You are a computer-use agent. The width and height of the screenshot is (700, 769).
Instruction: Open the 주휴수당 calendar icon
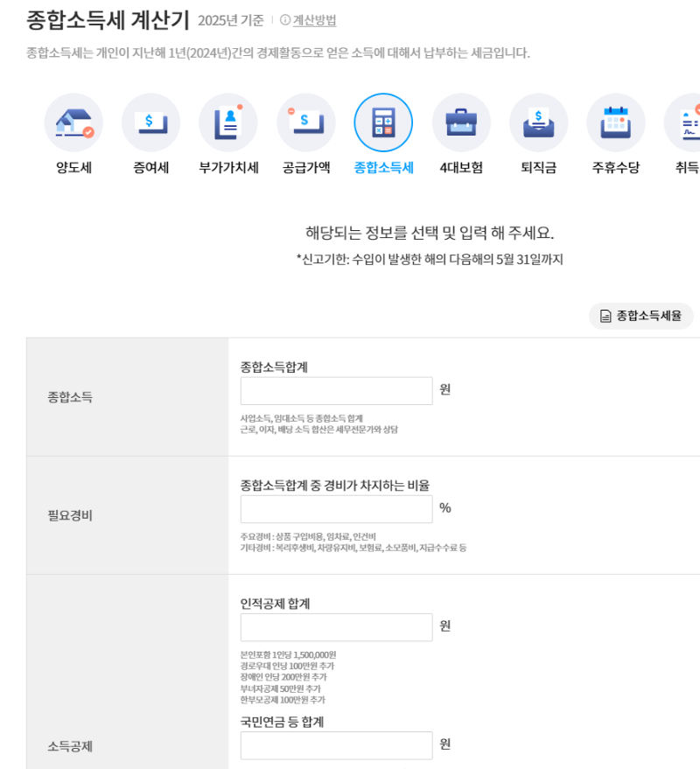coord(616,122)
